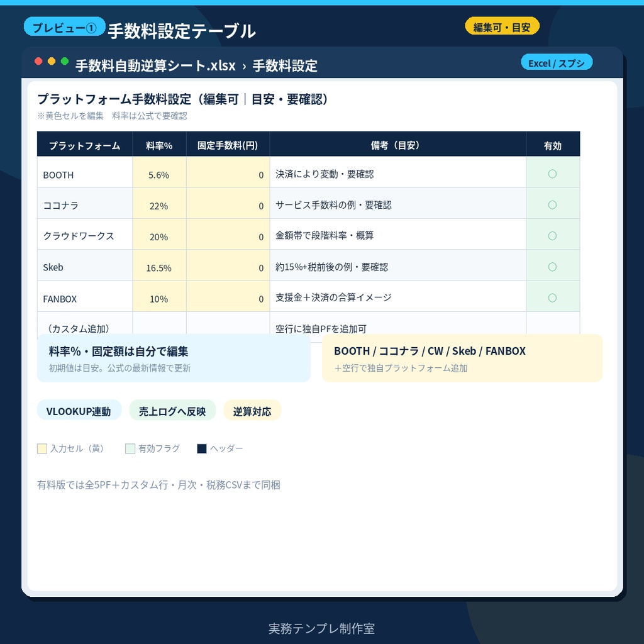The image size is (644, 644).
Task: Select the （カスタム追加） row cell
Action: click(85, 324)
